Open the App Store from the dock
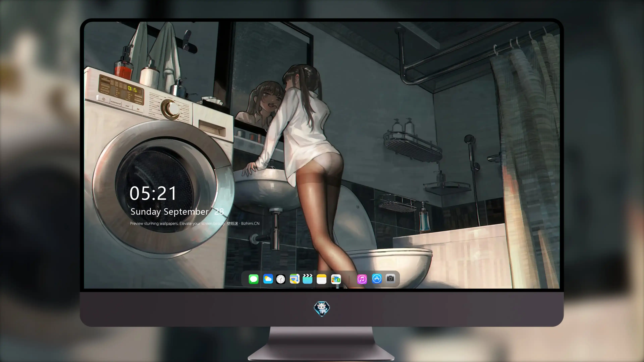Viewport: 644px width, 362px height. (x=377, y=279)
